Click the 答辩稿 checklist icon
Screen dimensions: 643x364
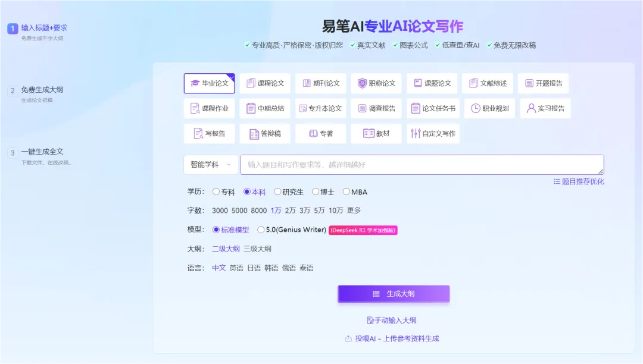tap(254, 134)
